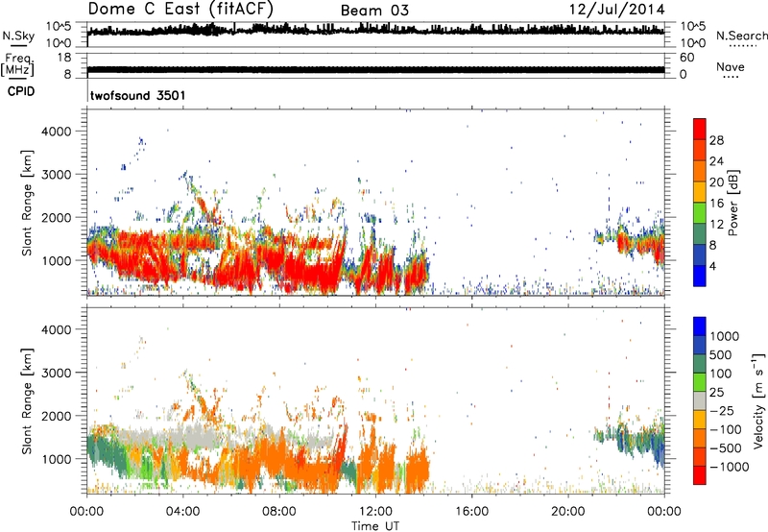Click the 'Time UT' axis title
The width and height of the screenshot is (768, 532).
point(375,525)
